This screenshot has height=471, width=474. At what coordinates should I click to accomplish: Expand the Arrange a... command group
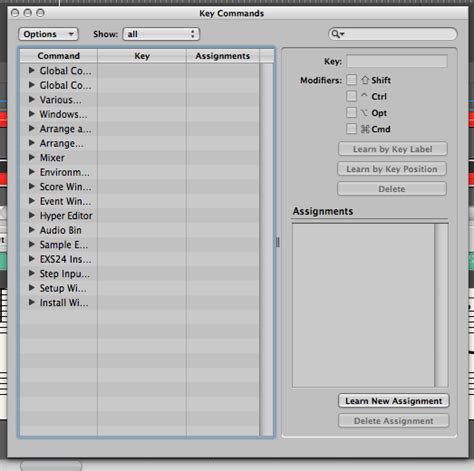[x=32, y=128]
